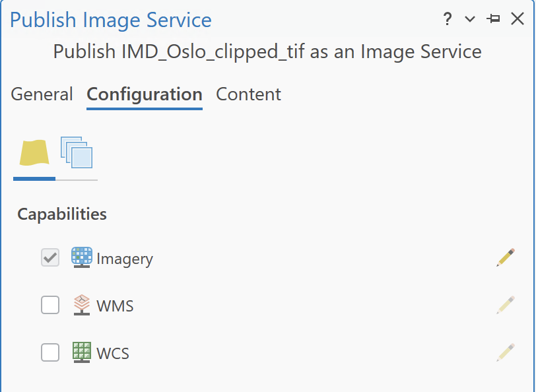
Task: Click the WMS configure pencil icon
Action: click(x=506, y=305)
